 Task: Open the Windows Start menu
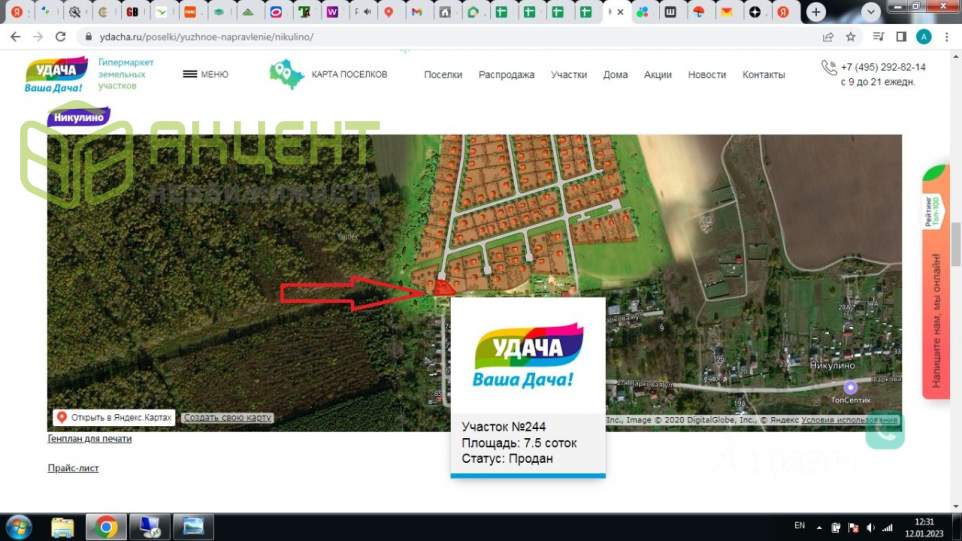[x=18, y=526]
